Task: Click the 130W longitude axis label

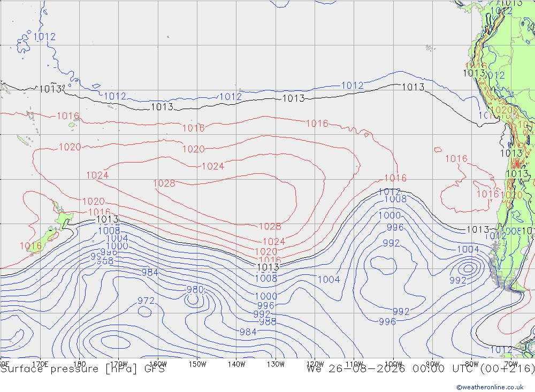Action: pos(276,364)
